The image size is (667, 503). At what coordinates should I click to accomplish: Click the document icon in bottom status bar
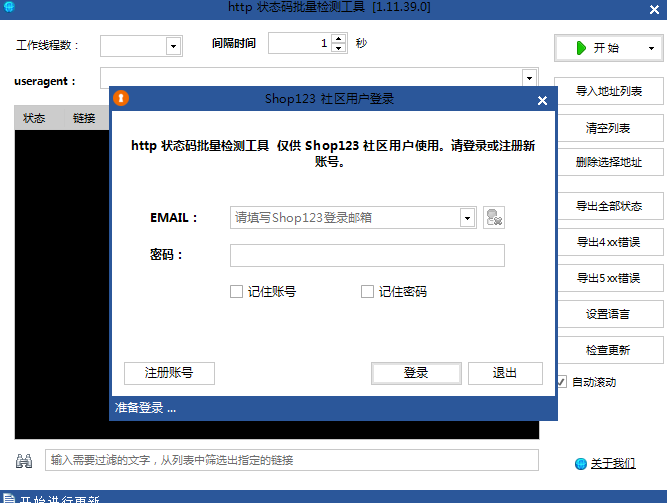point(9,498)
